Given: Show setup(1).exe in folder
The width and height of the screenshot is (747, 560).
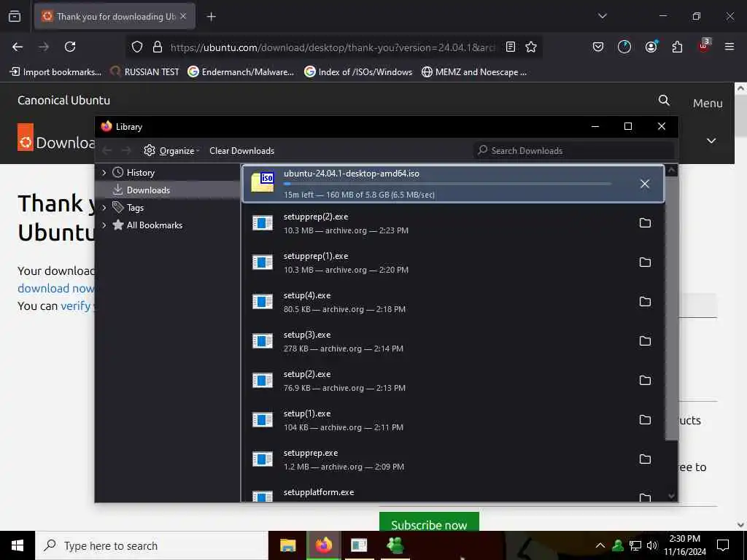Looking at the screenshot, I should pos(645,419).
